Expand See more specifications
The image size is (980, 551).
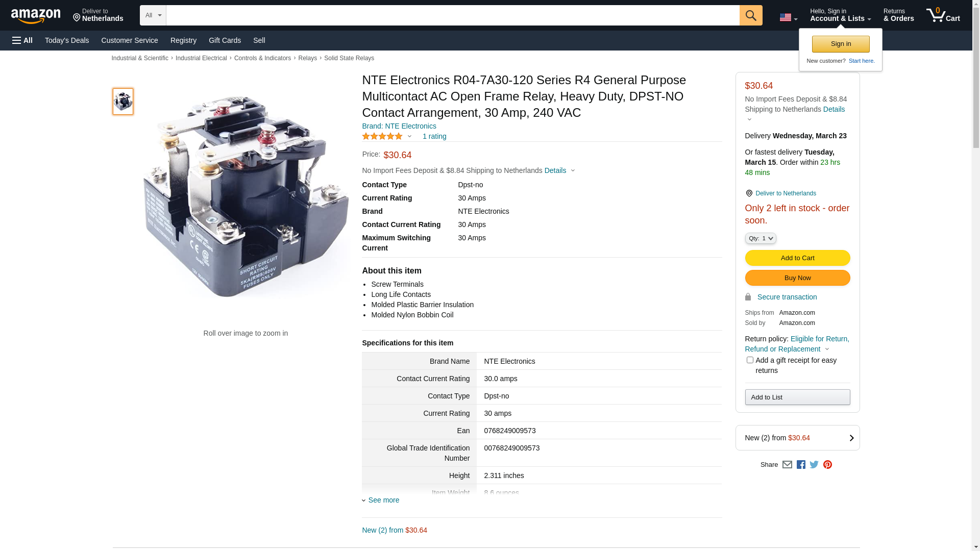pyautogui.click(x=383, y=500)
